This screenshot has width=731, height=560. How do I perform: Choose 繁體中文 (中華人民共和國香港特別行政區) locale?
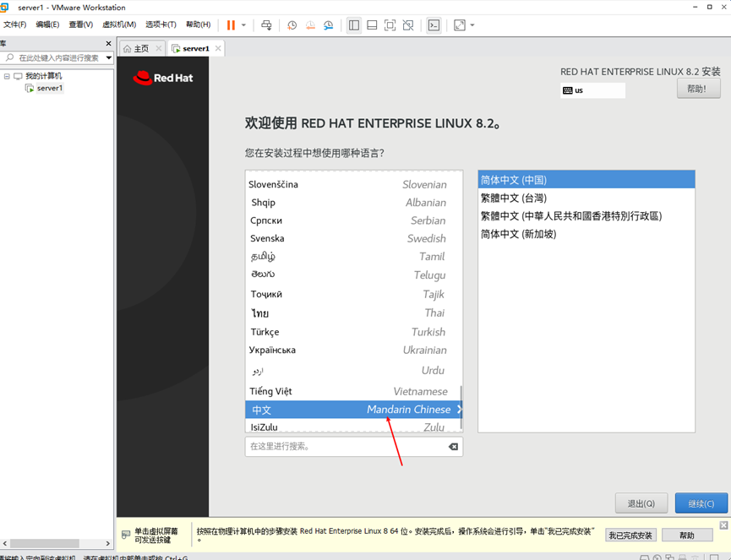(x=586, y=215)
